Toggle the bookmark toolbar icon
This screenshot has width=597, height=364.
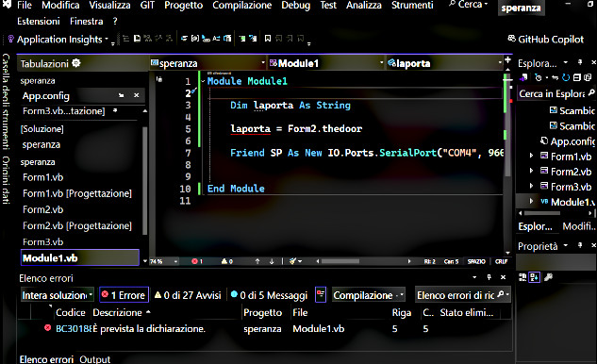[x=268, y=39]
